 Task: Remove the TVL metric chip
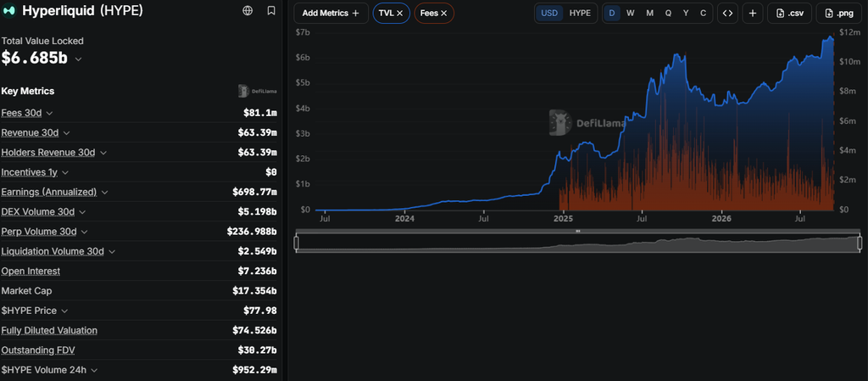click(x=400, y=14)
